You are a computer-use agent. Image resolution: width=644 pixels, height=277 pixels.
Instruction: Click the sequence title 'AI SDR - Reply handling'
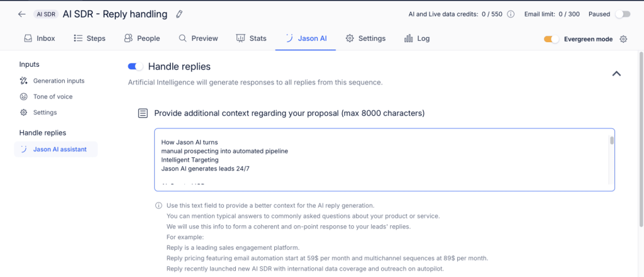click(x=115, y=14)
